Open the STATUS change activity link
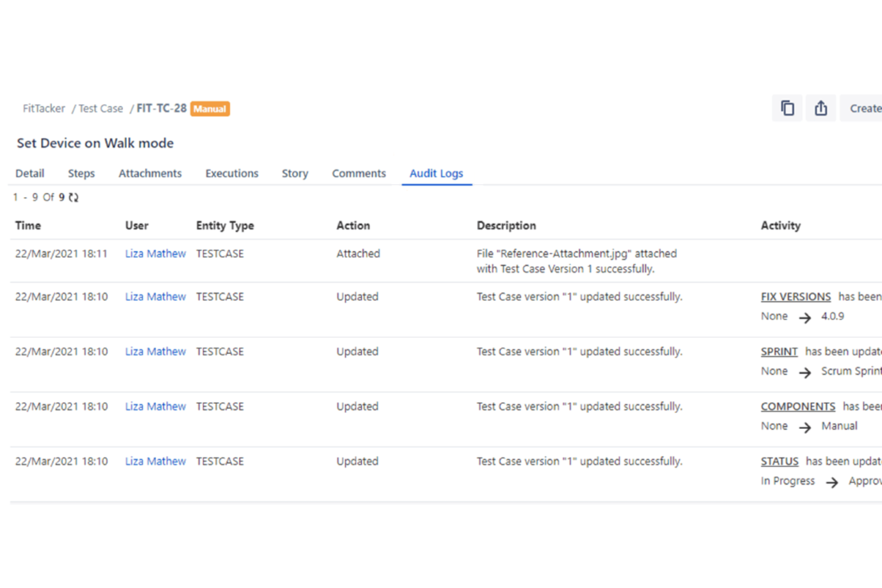This screenshot has height=588, width=882. 779,461
